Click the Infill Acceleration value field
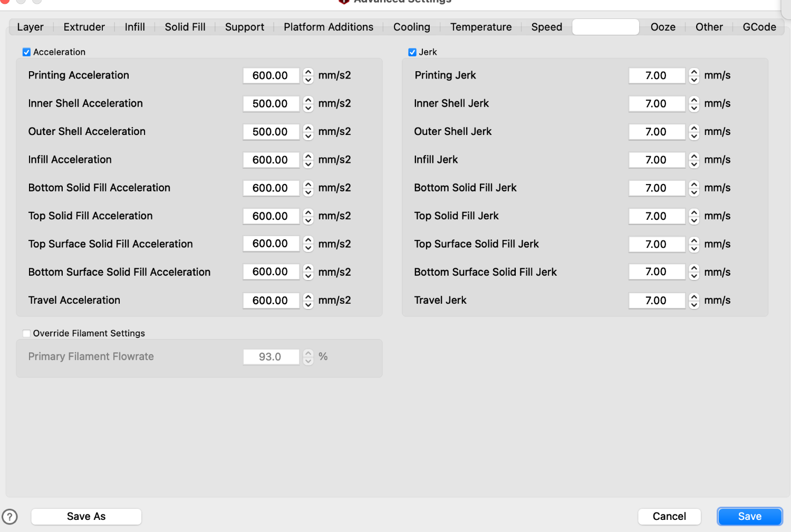The image size is (791, 532). click(x=271, y=160)
